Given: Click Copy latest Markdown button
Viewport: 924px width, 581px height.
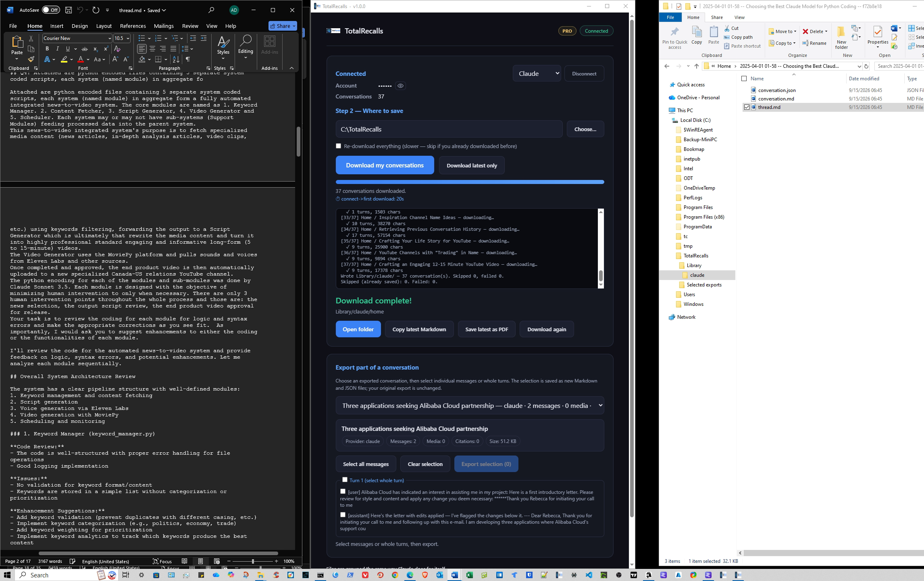Looking at the screenshot, I should [x=419, y=329].
